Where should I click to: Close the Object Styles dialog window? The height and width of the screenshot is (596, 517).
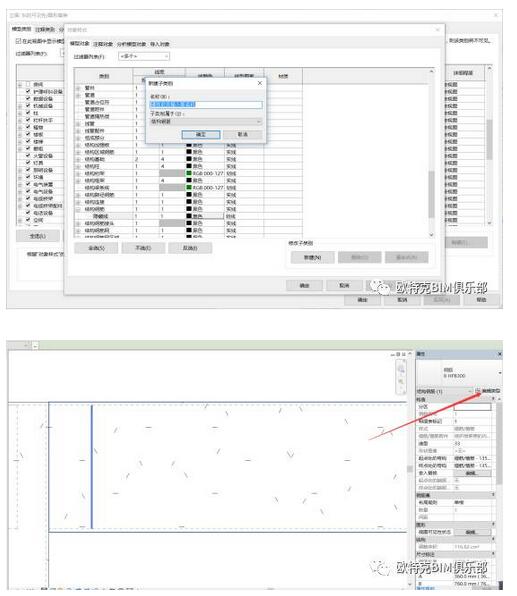438,30
